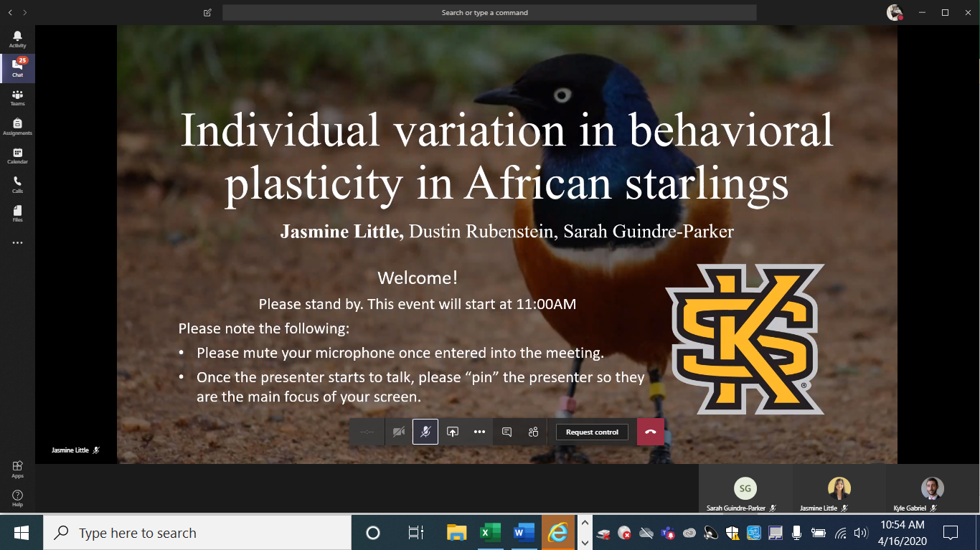This screenshot has width=980, height=550.
Task: Open the Calendar in Teams sidebar
Action: click(17, 156)
